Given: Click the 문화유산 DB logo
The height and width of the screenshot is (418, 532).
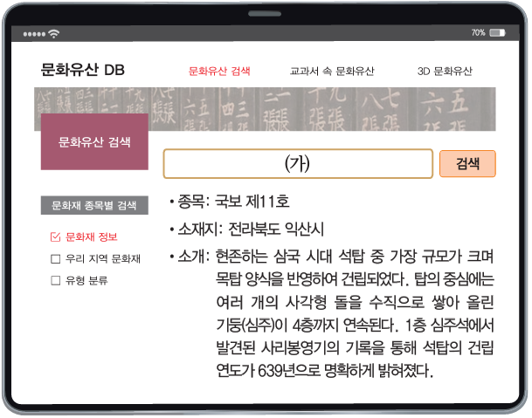Looking at the screenshot, I should pos(82,71).
